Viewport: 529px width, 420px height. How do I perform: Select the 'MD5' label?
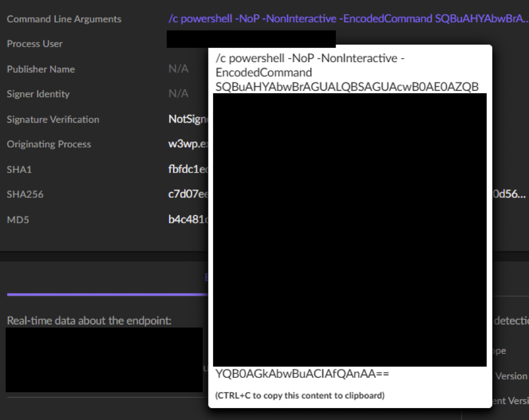click(x=18, y=220)
